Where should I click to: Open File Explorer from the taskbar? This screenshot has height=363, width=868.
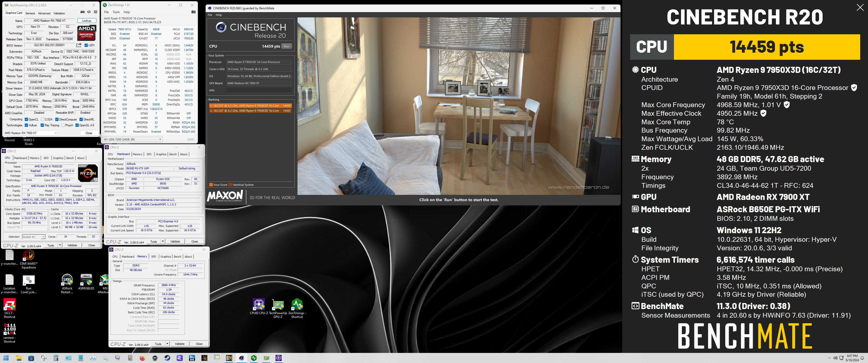18,358
